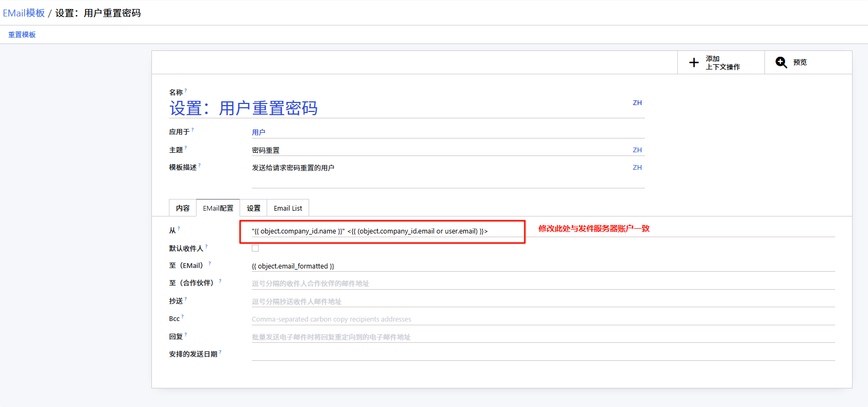Open the 至（合作伙伴） partner selection field

[x=542, y=283]
